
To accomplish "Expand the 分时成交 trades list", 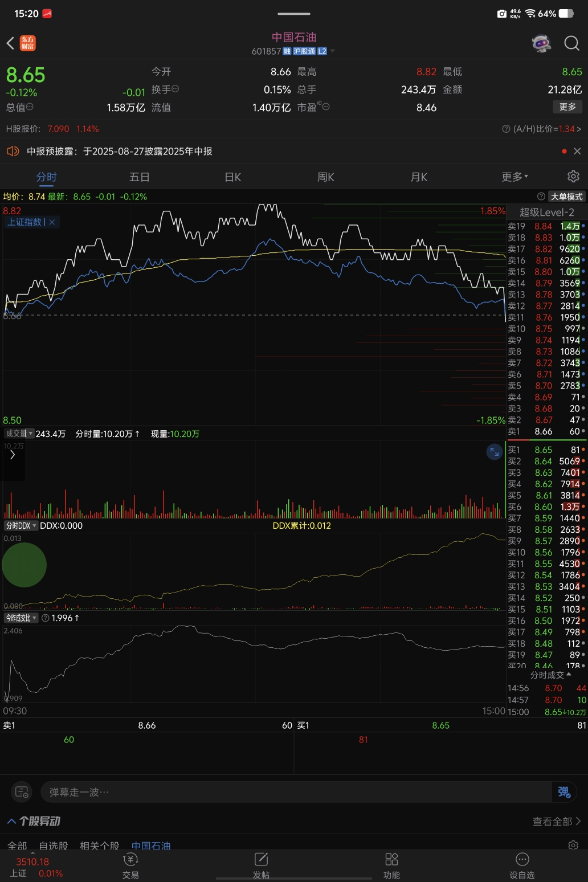I will (x=550, y=675).
